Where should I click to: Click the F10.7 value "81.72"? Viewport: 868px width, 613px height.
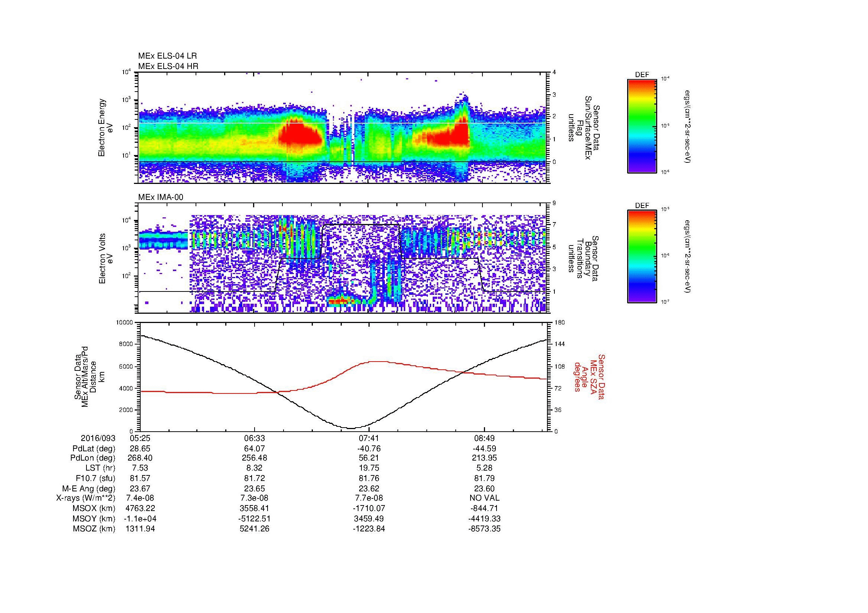coord(255,478)
